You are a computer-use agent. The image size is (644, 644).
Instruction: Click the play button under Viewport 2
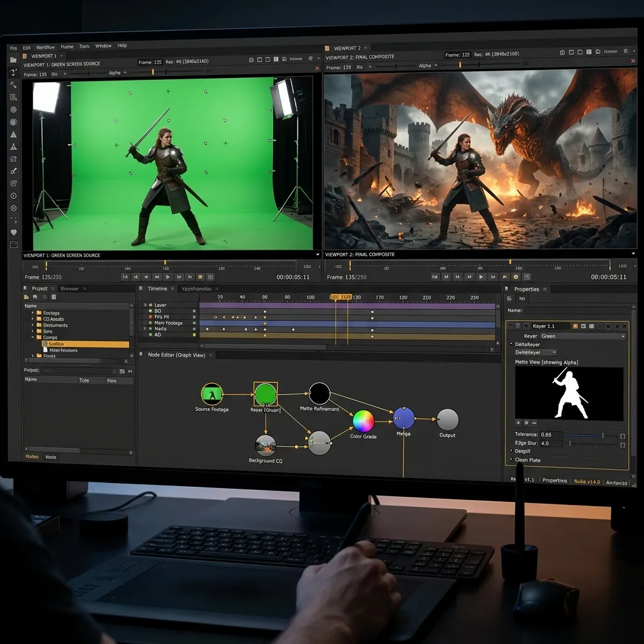pyautogui.click(x=481, y=277)
